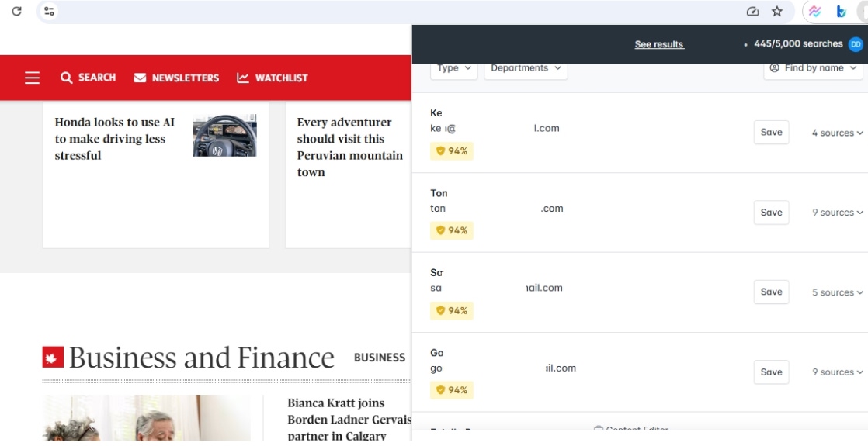868x446 pixels.
Task: Open NEWSLETTERS in the red navigation bar
Action: click(x=176, y=78)
